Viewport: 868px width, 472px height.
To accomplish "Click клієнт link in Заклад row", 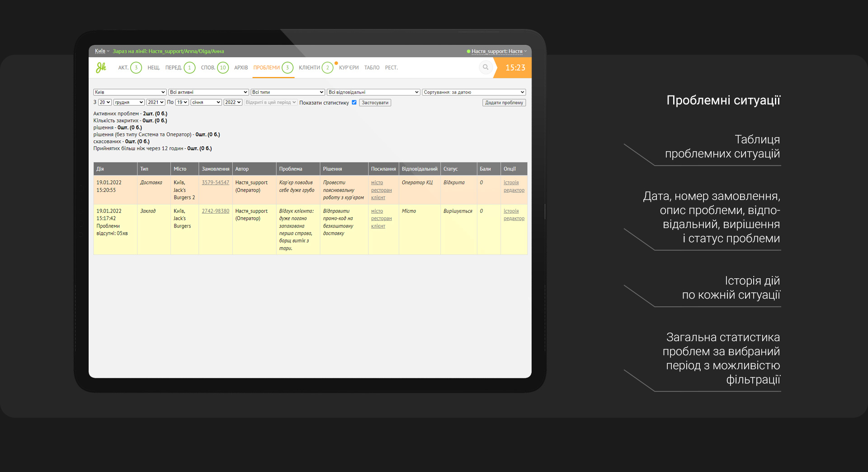I will 378,226.
